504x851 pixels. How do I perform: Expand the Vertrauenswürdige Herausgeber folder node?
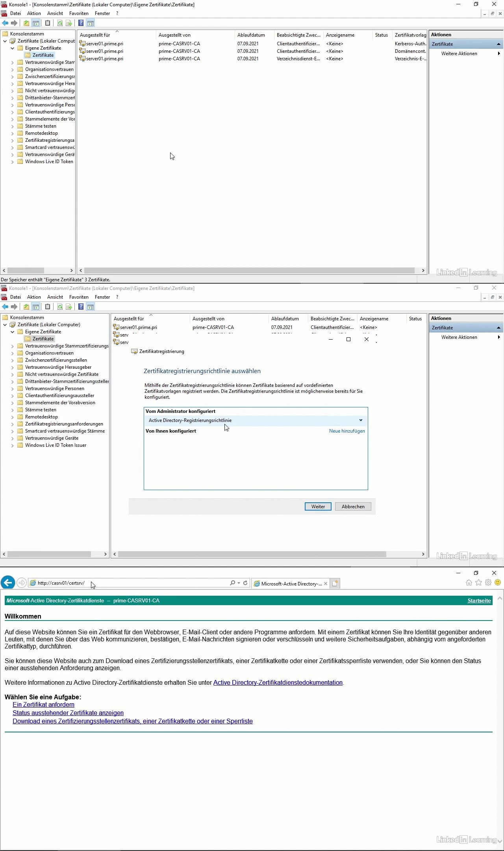(12, 368)
